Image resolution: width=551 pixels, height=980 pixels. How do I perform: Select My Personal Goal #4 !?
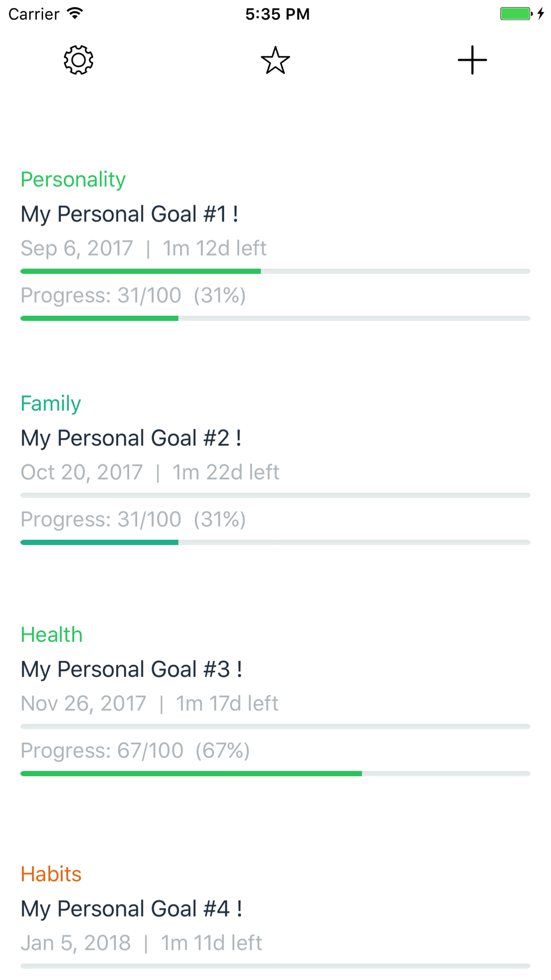click(131, 909)
